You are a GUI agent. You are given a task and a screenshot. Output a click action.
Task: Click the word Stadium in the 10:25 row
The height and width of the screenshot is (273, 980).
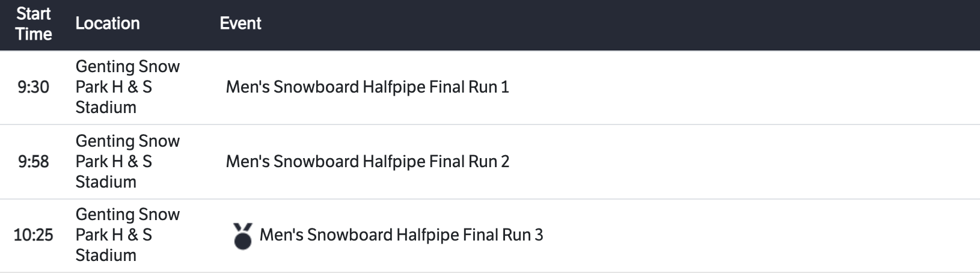(x=106, y=256)
